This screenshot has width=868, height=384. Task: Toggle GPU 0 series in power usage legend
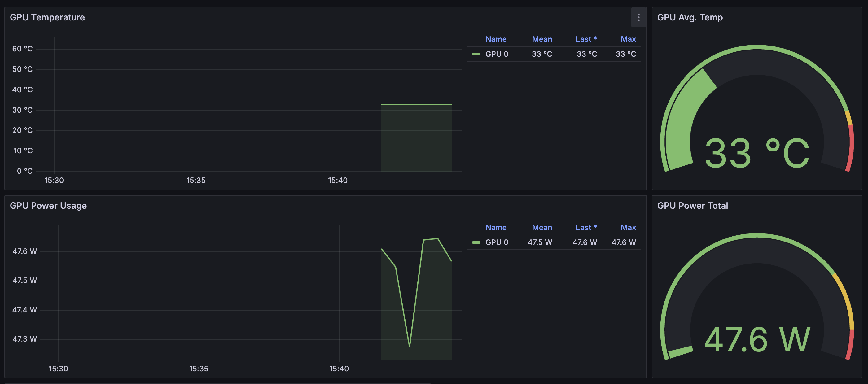click(497, 242)
